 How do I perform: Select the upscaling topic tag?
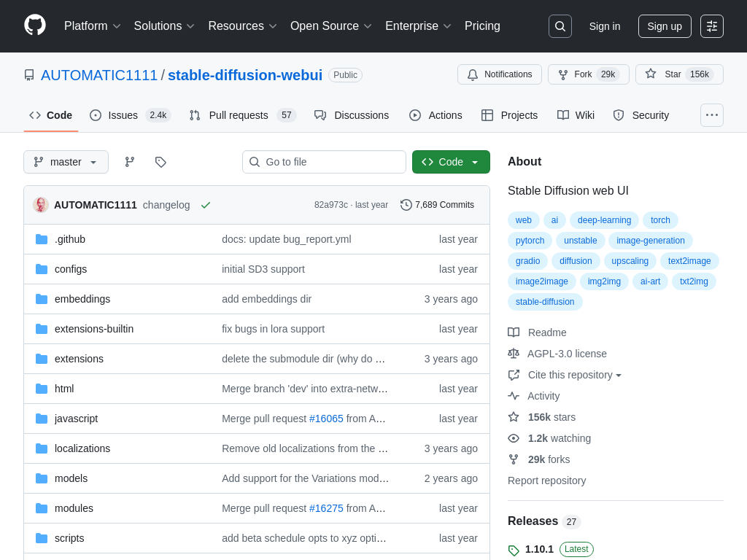(630, 261)
